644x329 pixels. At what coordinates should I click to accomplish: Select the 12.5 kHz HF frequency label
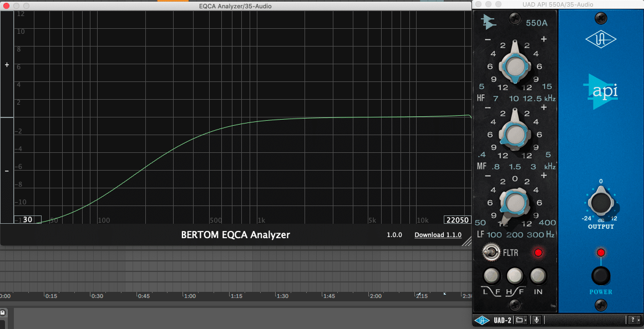click(x=533, y=99)
